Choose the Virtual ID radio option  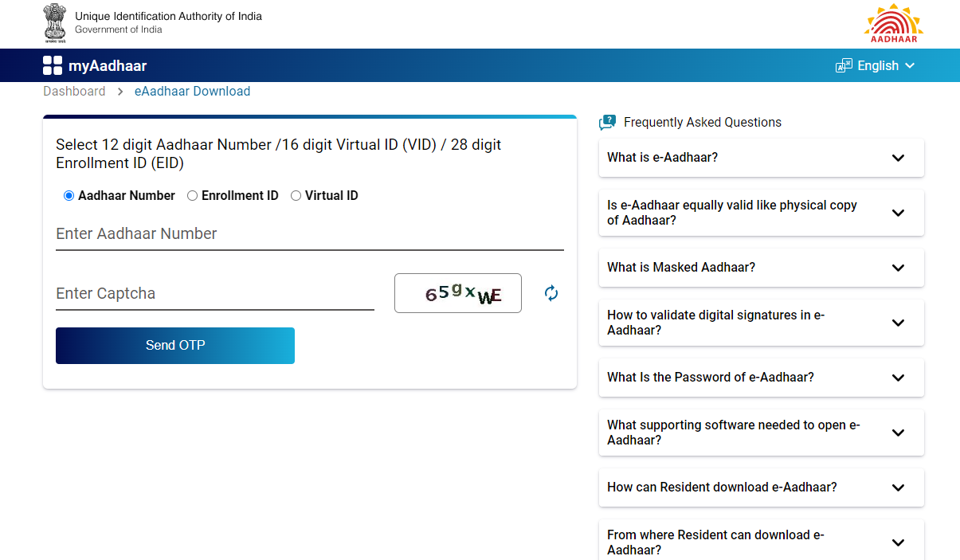click(x=296, y=196)
